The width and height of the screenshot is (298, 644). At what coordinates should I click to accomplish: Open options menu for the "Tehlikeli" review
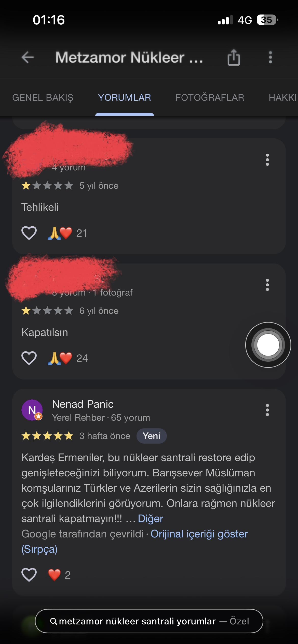point(267,160)
